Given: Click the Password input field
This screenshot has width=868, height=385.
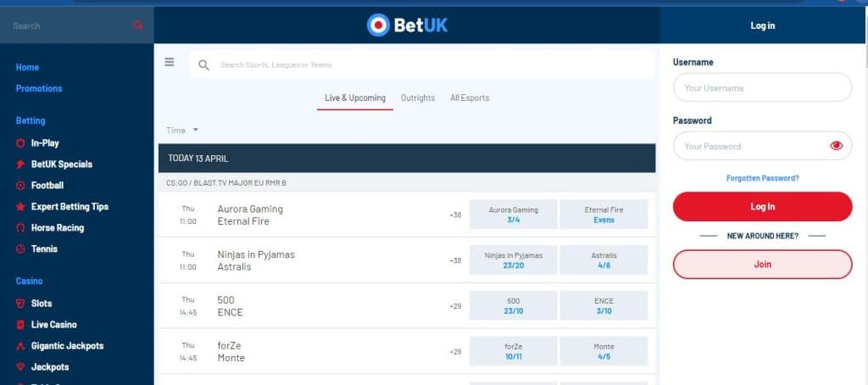Looking at the screenshot, I should pyautogui.click(x=762, y=146).
